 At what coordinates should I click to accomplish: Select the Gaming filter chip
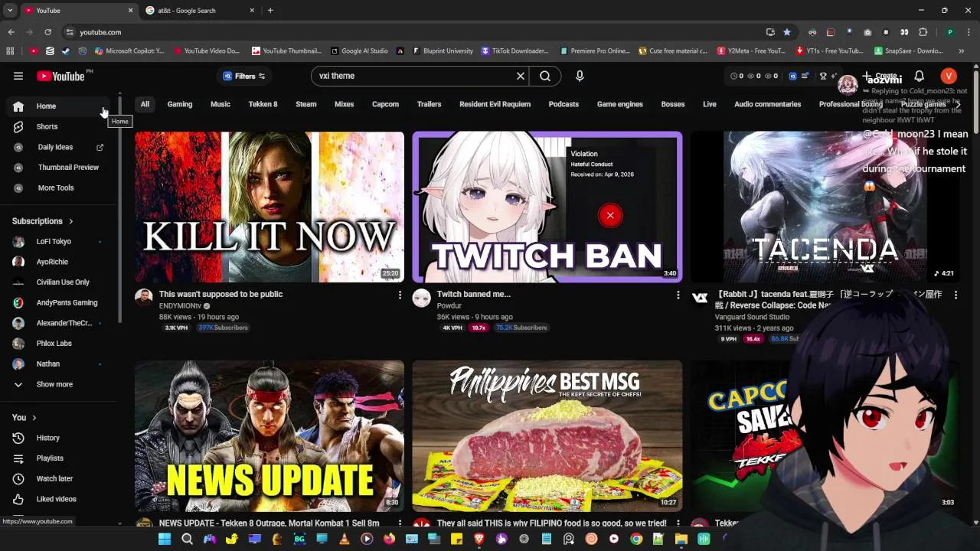point(180,104)
